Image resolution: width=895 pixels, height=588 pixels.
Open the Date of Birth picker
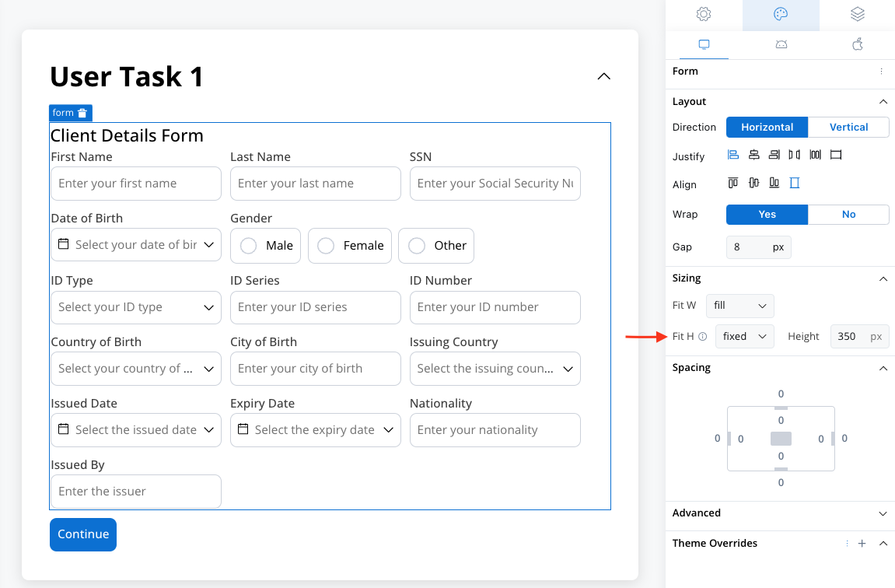(136, 245)
